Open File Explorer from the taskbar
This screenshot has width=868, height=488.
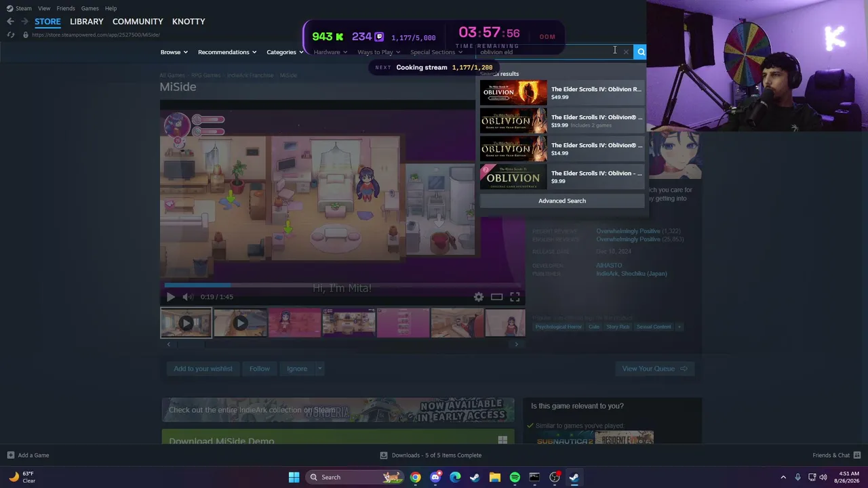pos(495,477)
